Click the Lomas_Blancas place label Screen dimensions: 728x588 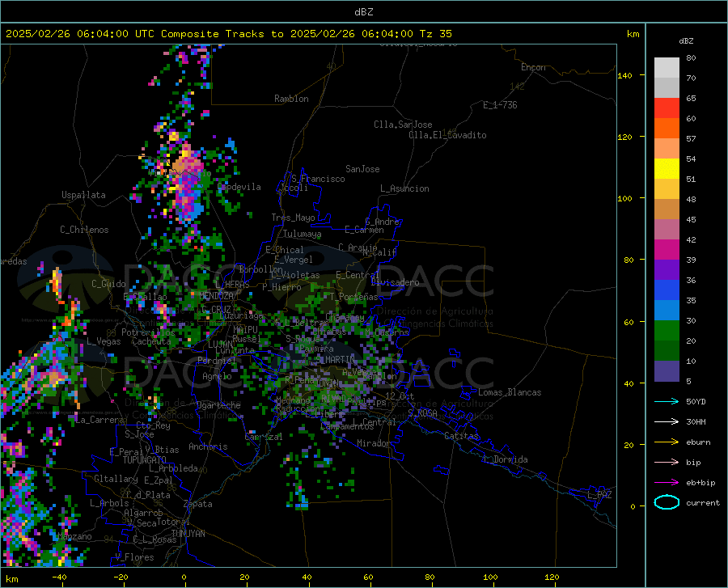[x=510, y=392]
